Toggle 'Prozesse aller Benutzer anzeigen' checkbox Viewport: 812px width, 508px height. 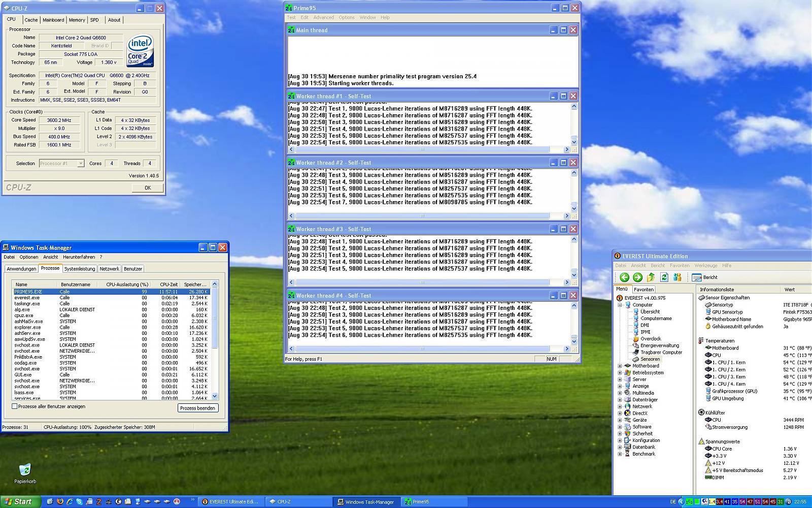[x=14, y=406]
